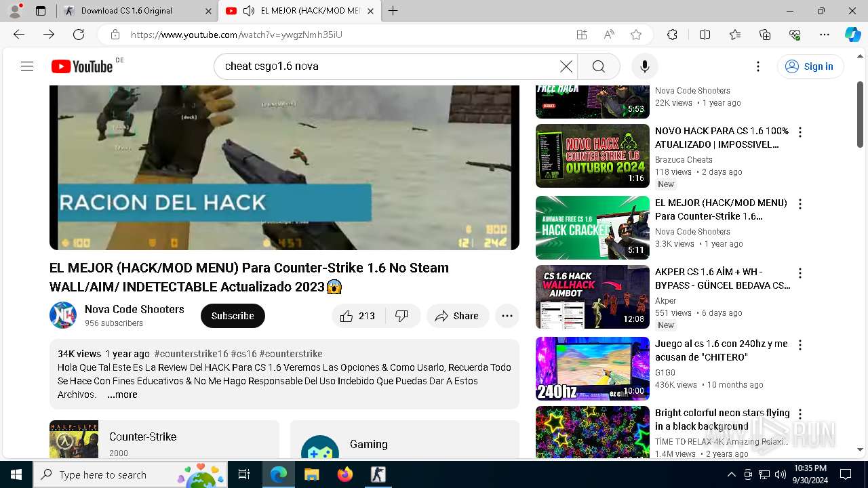Open Copilot sidebar

click(853, 35)
